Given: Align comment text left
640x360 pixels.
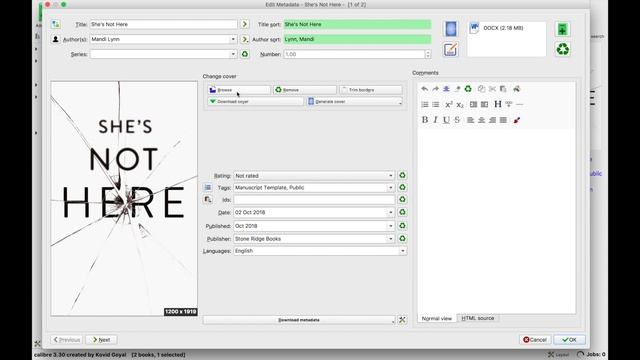Looking at the screenshot, I should tap(471, 120).
